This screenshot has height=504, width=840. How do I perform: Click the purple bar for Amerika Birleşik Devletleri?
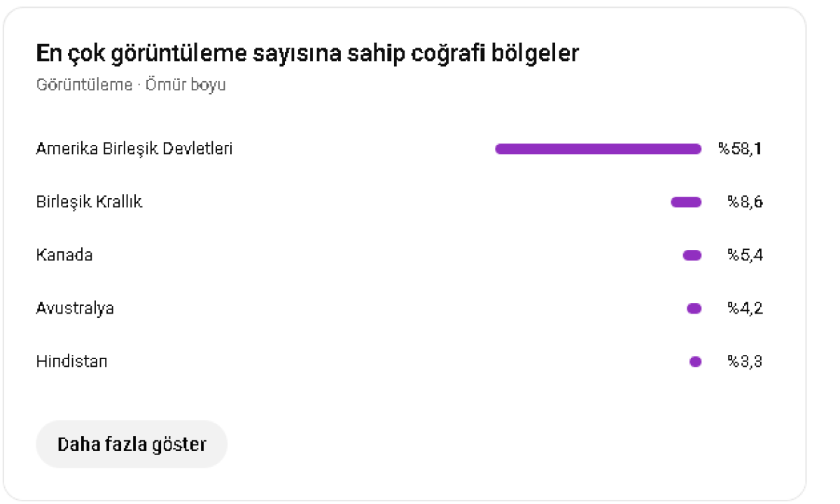(x=598, y=148)
